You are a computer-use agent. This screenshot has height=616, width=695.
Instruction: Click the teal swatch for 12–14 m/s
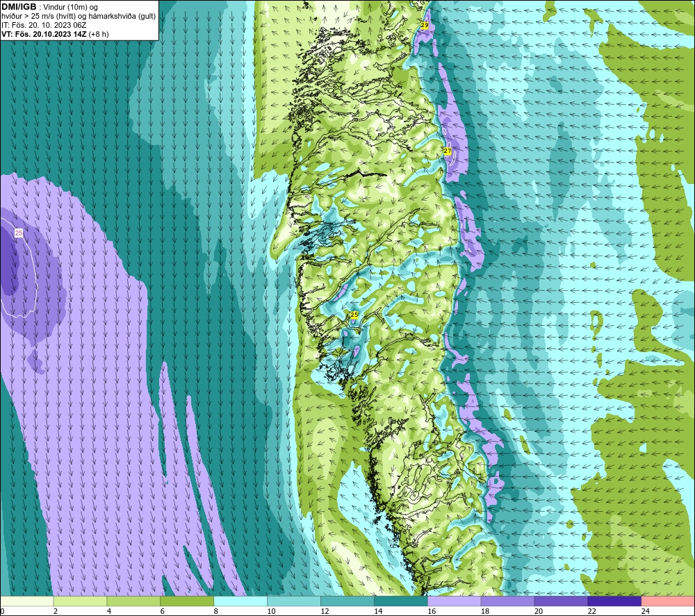347,601
